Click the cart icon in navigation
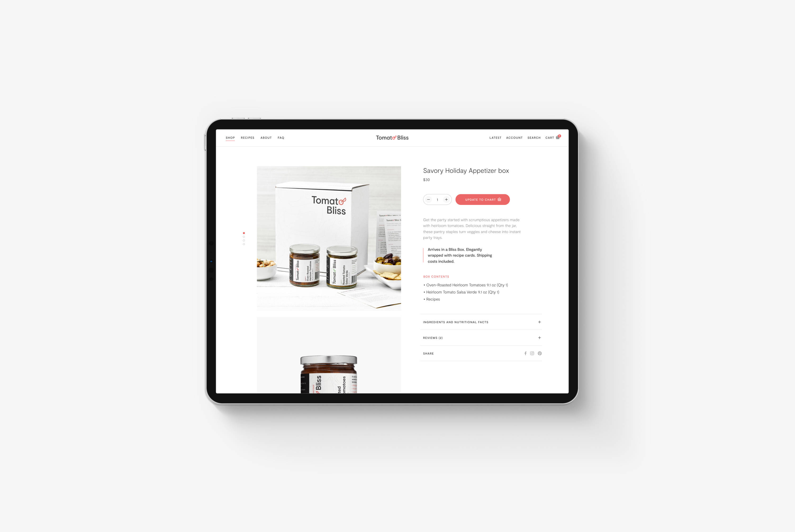 coord(558,137)
